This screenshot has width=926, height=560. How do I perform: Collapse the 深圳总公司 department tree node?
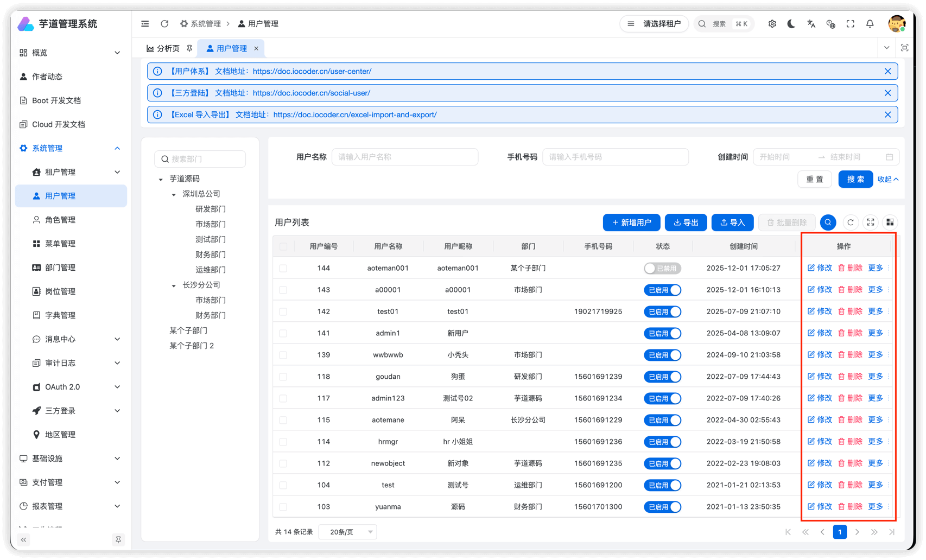(174, 194)
